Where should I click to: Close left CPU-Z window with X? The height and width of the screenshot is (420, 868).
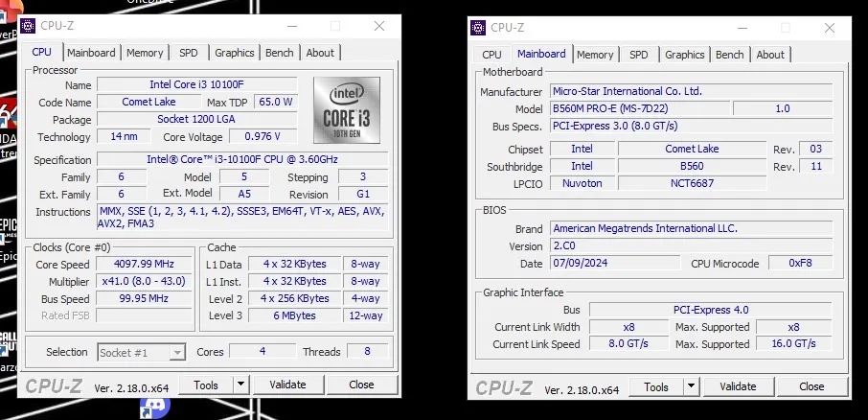pyautogui.click(x=379, y=26)
